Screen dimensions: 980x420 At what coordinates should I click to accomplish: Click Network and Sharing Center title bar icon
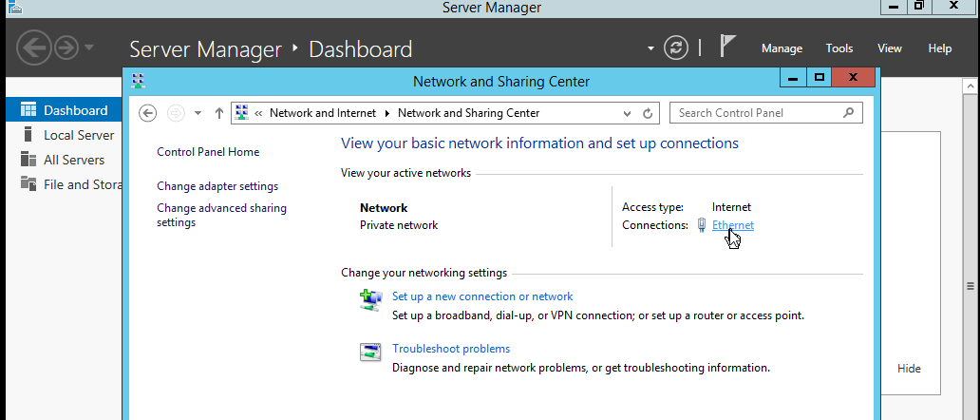coord(139,80)
